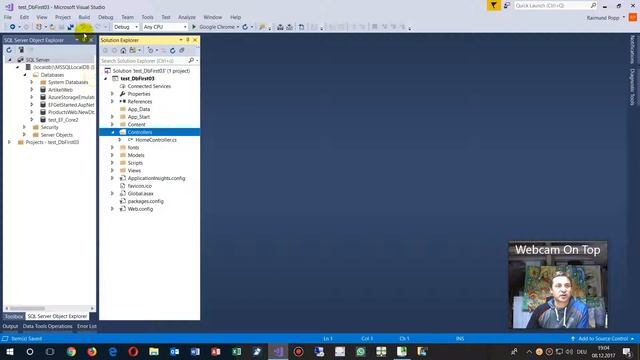Select the ArtikelWeb database
Viewport: 640px width, 360px height.
(x=60, y=90)
